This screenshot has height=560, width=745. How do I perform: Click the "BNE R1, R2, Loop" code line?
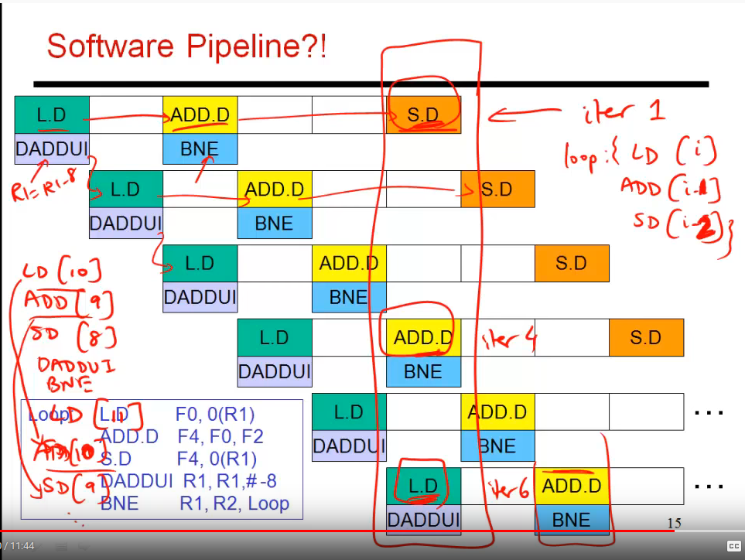click(195, 504)
